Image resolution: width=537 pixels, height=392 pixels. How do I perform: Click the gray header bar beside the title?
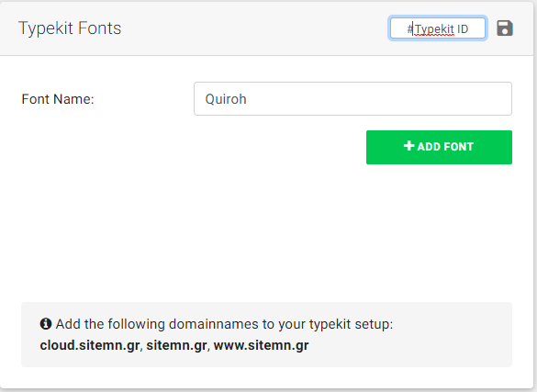[x=253, y=28]
